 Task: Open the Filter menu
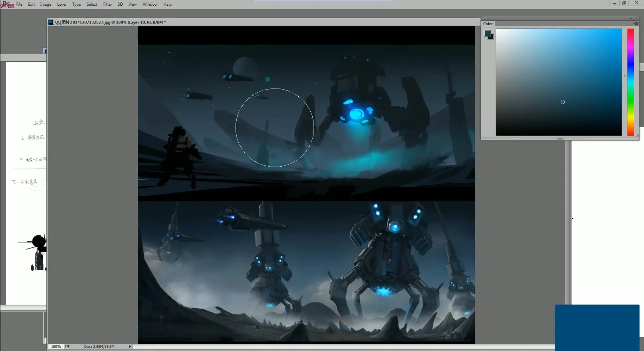107,4
